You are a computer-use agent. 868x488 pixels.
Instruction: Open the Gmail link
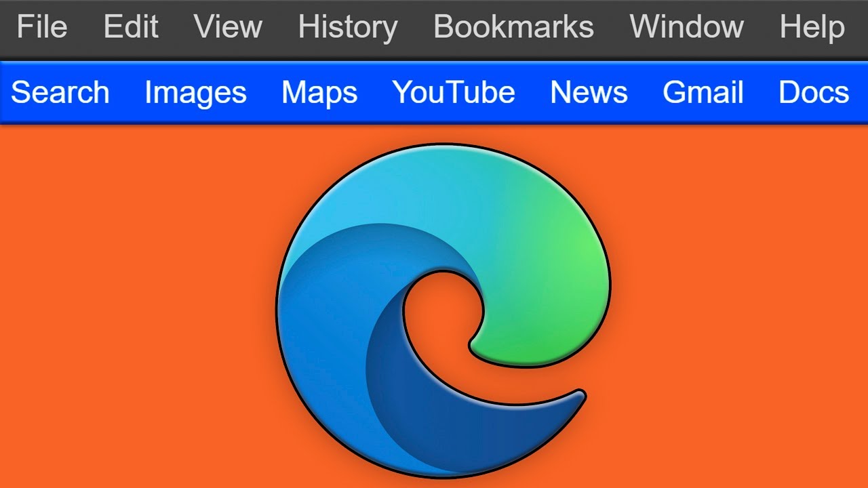tap(703, 92)
